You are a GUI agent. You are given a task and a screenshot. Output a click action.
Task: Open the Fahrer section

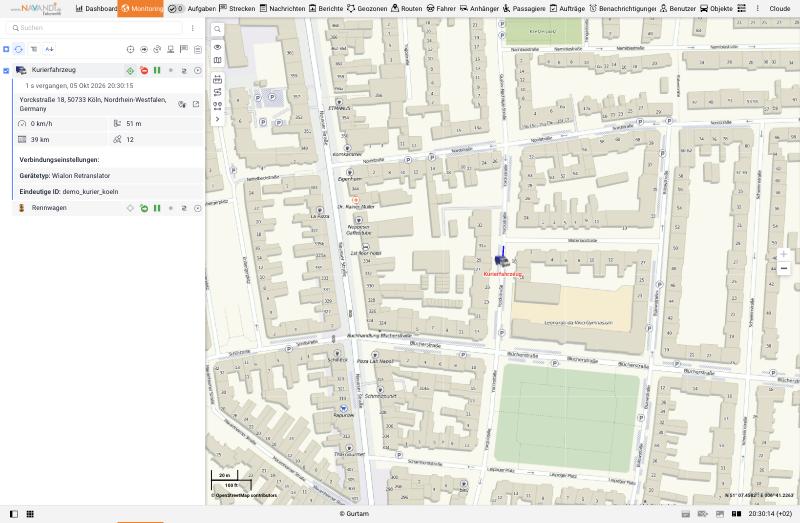coord(441,9)
